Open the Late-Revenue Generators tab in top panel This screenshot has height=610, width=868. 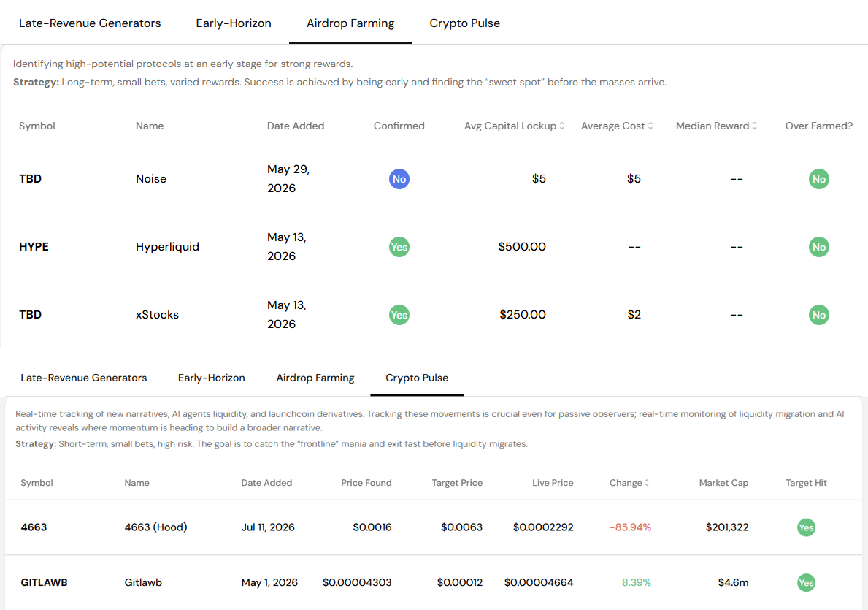pos(90,23)
